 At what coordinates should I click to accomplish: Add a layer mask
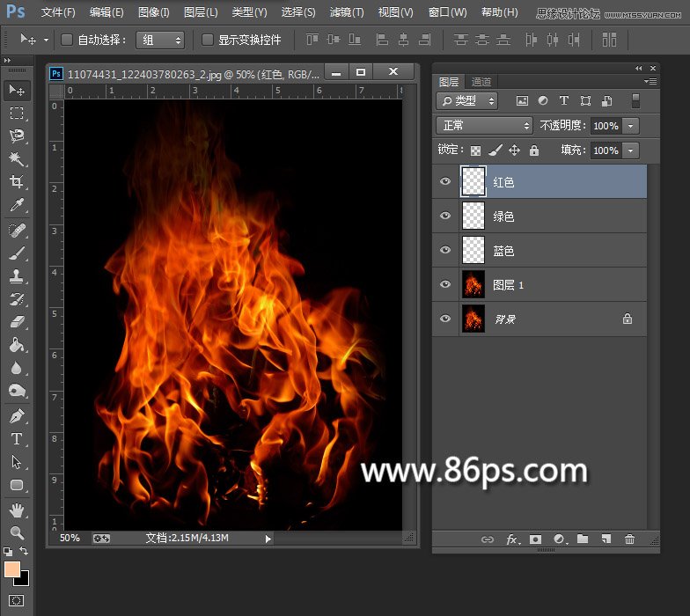(x=535, y=539)
